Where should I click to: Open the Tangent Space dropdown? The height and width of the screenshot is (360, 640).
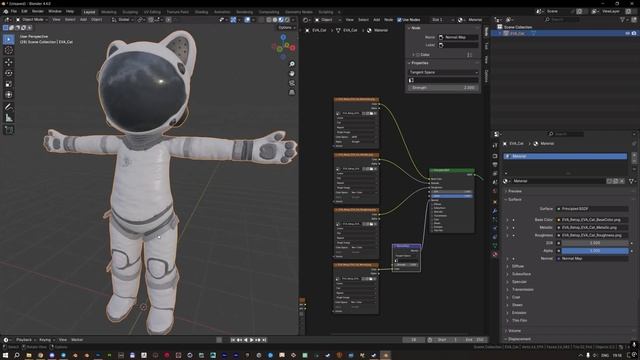coord(443,72)
